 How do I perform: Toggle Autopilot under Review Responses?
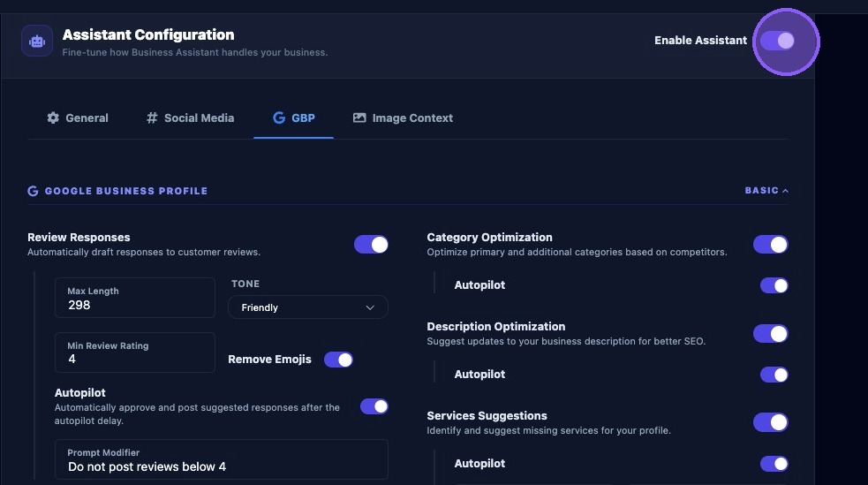point(374,406)
